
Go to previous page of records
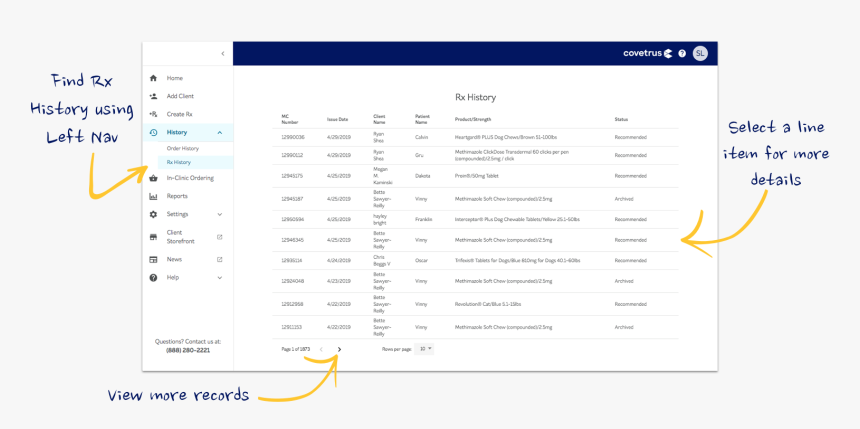(321, 349)
